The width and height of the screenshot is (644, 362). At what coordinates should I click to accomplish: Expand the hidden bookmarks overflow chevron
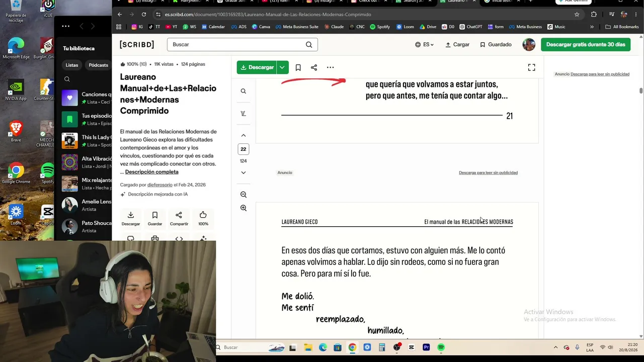point(592,27)
